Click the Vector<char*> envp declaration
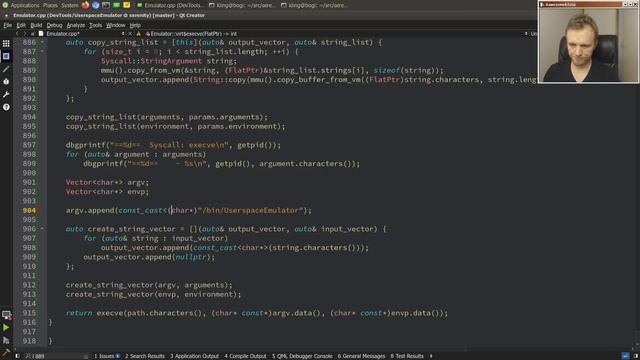640x360 pixels. point(107,191)
